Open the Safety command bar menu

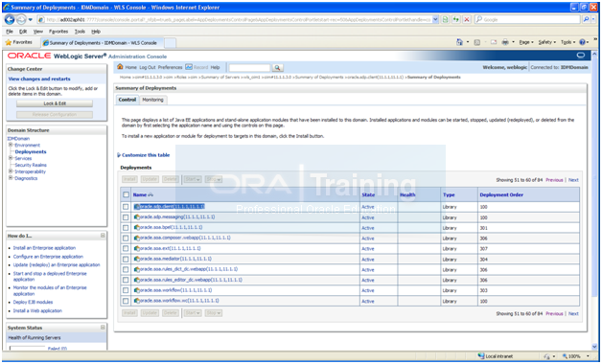point(546,42)
